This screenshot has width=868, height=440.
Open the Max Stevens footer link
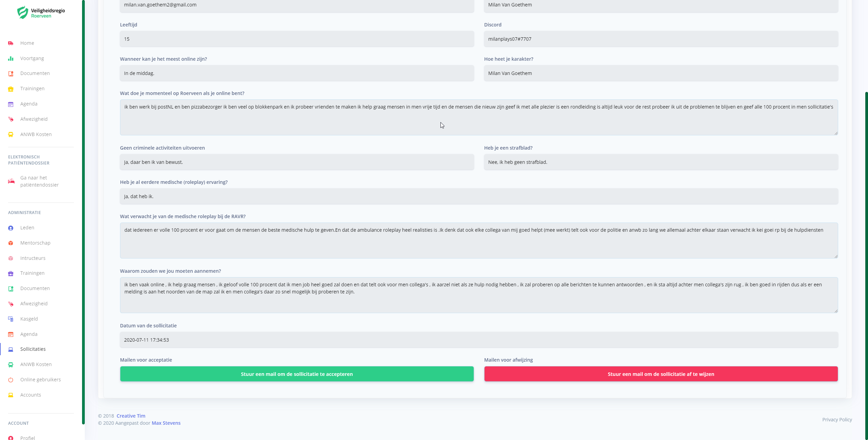tap(166, 423)
